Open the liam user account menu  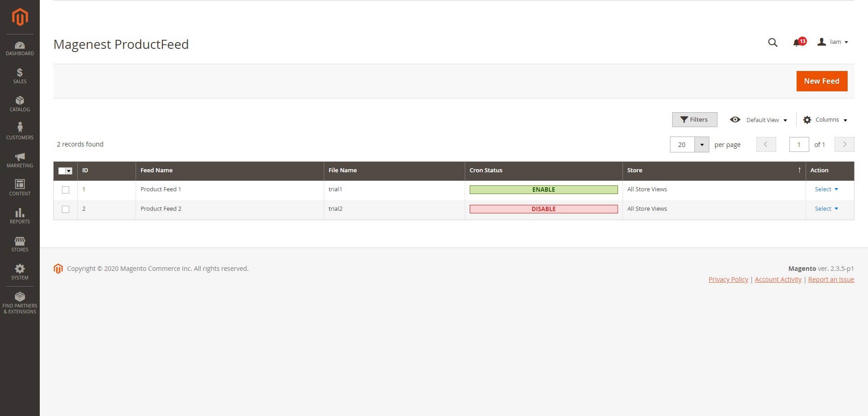click(833, 42)
